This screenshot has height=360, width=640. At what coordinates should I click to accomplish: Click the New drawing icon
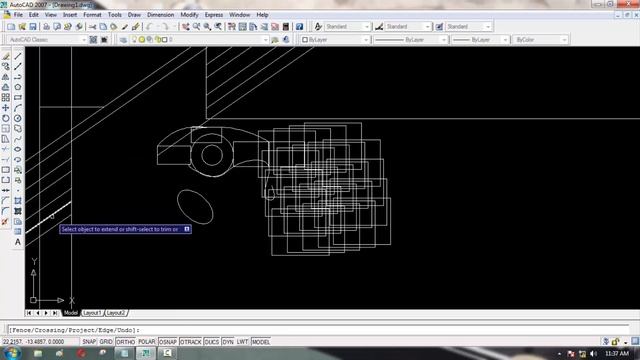[11, 27]
